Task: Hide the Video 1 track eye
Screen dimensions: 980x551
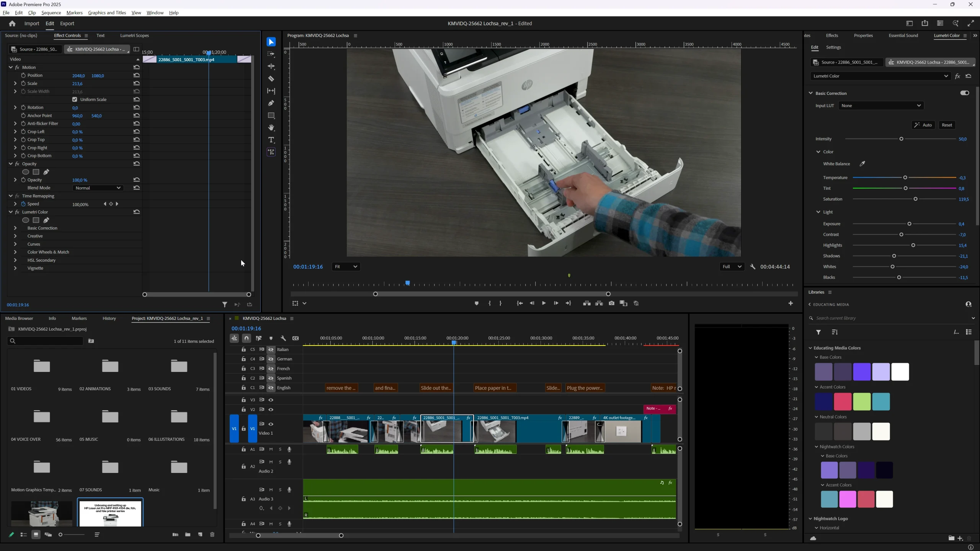Action: click(271, 424)
